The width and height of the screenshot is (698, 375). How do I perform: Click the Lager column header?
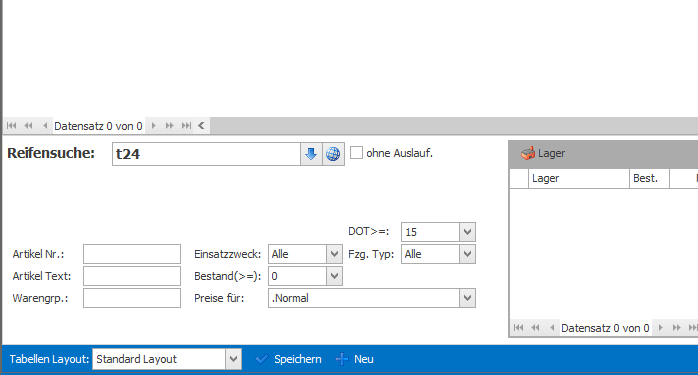pyautogui.click(x=579, y=179)
